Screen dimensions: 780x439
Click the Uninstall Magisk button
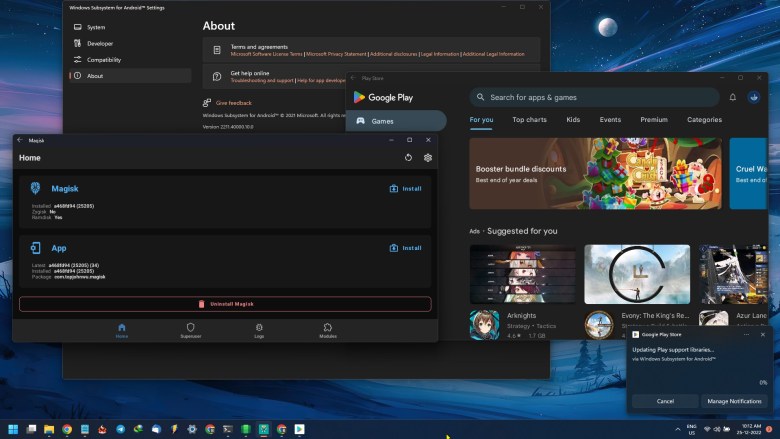point(225,304)
